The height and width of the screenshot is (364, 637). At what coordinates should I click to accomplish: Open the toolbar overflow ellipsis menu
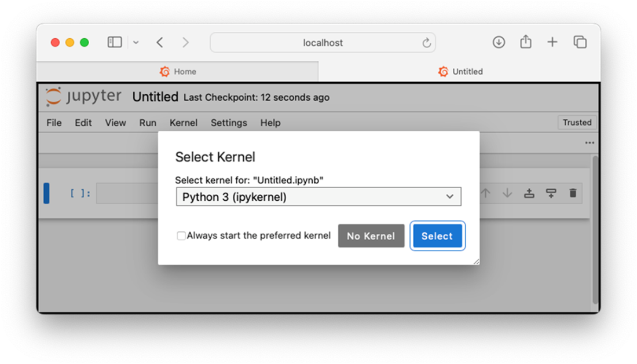590,143
